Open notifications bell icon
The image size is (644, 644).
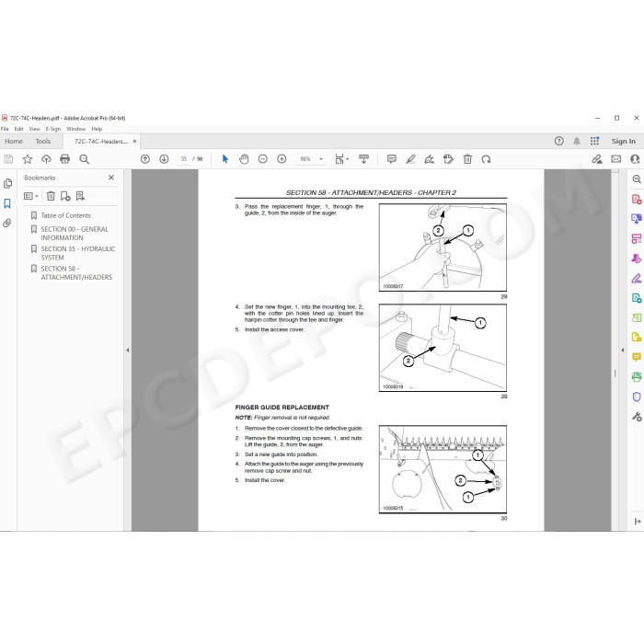click(577, 142)
